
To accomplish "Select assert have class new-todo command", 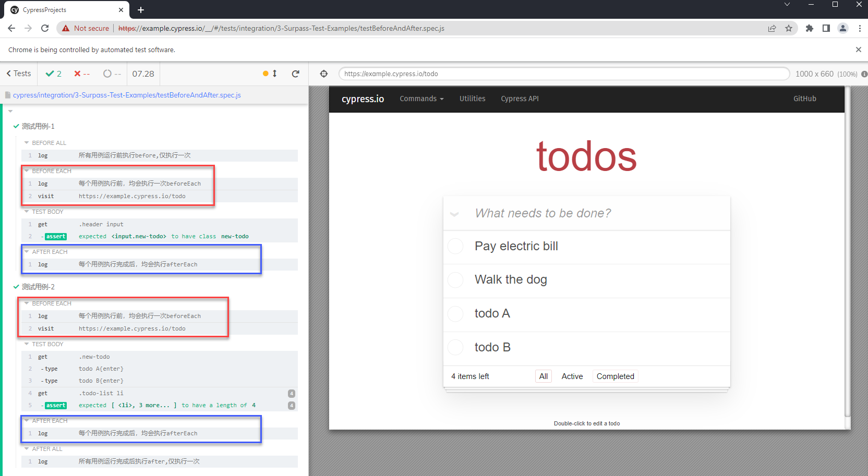I will pyautogui.click(x=160, y=236).
